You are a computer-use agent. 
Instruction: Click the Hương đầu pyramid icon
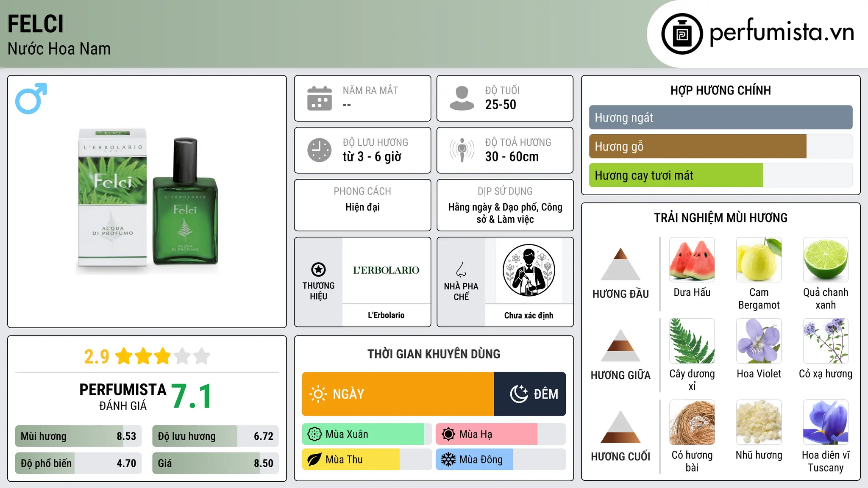[620, 264]
